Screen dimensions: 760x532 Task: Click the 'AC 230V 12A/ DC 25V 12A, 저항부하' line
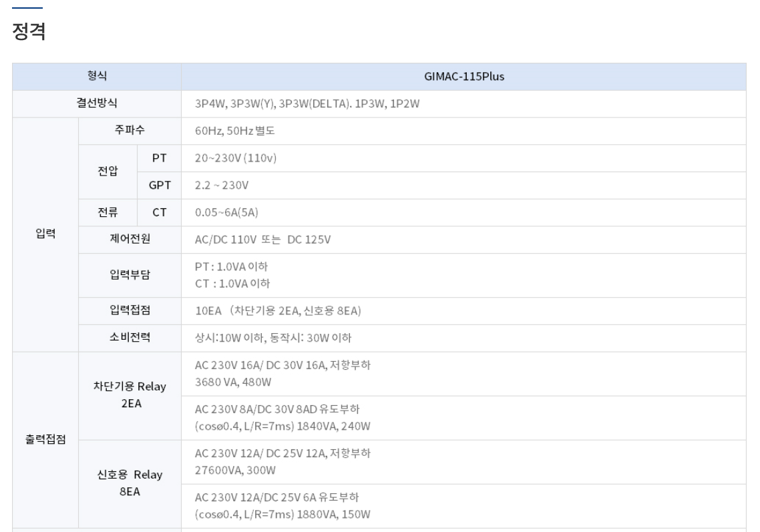(x=282, y=453)
